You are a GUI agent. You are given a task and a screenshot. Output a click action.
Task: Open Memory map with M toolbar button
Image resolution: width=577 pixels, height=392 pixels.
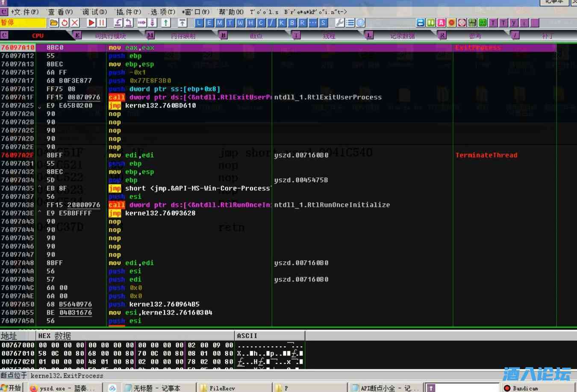click(219, 23)
